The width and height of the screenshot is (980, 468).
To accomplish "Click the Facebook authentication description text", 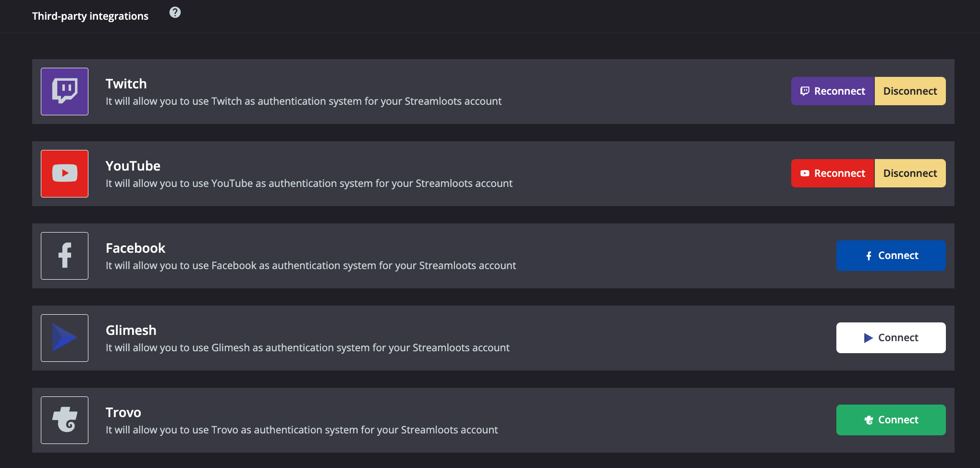I will (x=311, y=266).
